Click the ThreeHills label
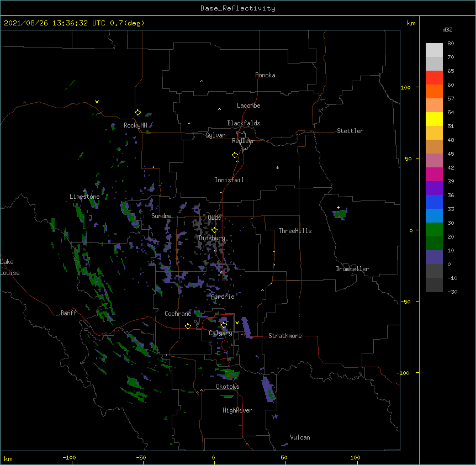 click(295, 231)
